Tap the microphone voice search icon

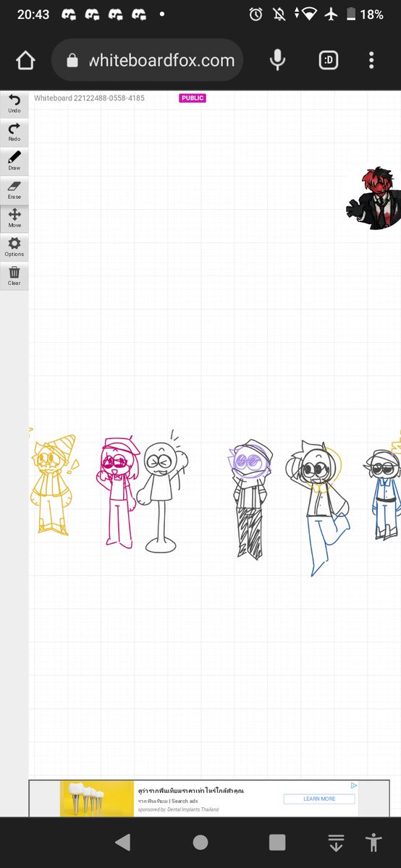click(x=277, y=60)
